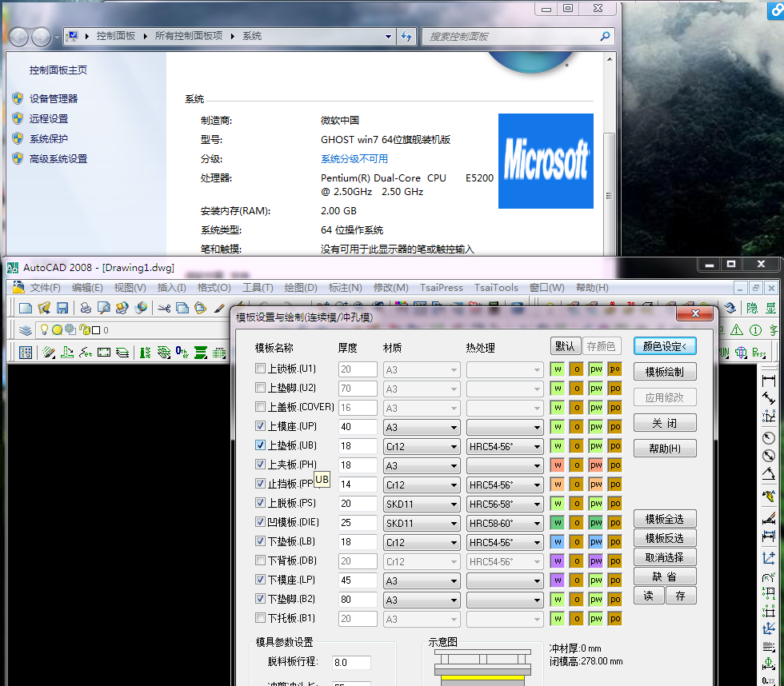Uncheck the 上垫板.(UB) checkbox

tap(260, 445)
